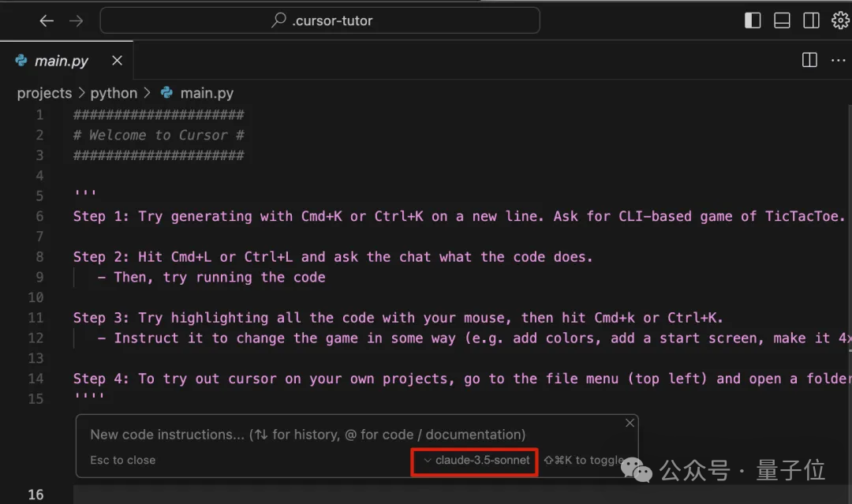Split the editor to the right
Image resolution: width=852 pixels, height=504 pixels.
(809, 60)
